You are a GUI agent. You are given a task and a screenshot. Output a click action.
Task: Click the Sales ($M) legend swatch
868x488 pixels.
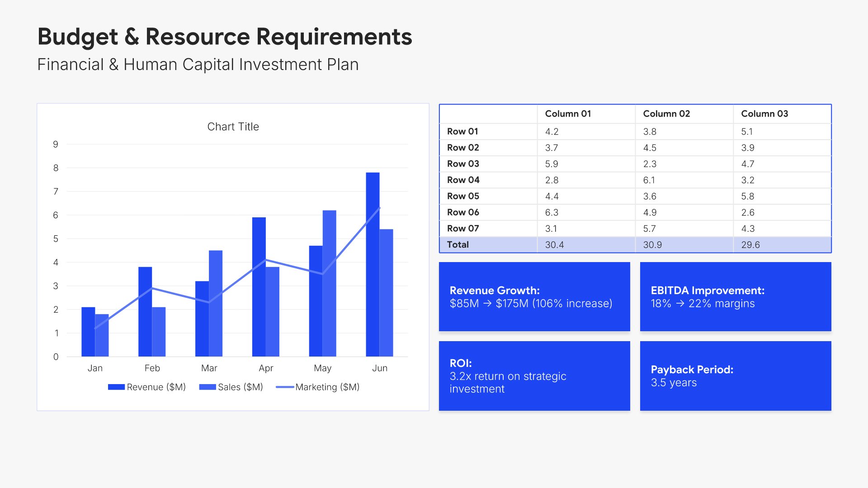click(208, 387)
